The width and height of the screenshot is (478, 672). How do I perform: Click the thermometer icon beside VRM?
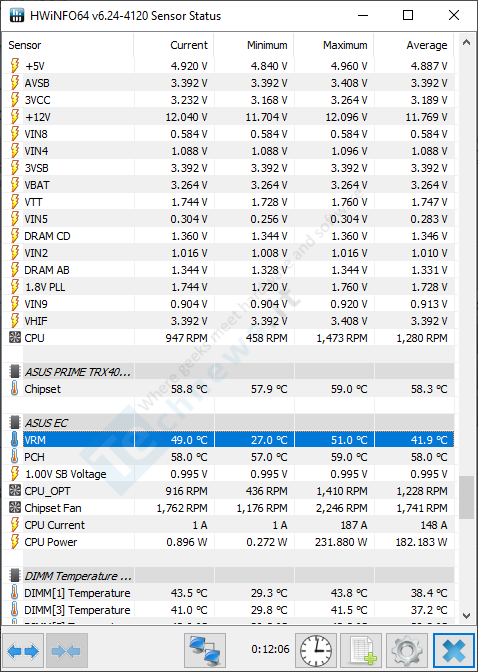[15, 440]
